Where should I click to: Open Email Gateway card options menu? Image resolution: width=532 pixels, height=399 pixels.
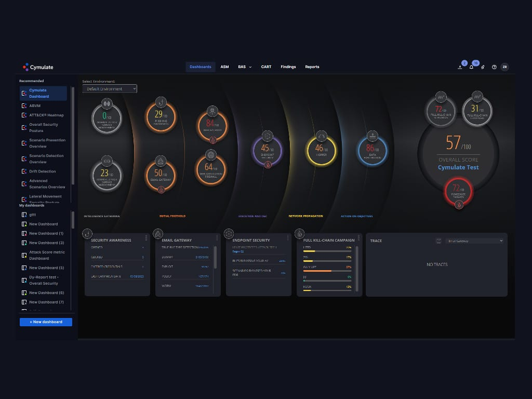tap(217, 238)
